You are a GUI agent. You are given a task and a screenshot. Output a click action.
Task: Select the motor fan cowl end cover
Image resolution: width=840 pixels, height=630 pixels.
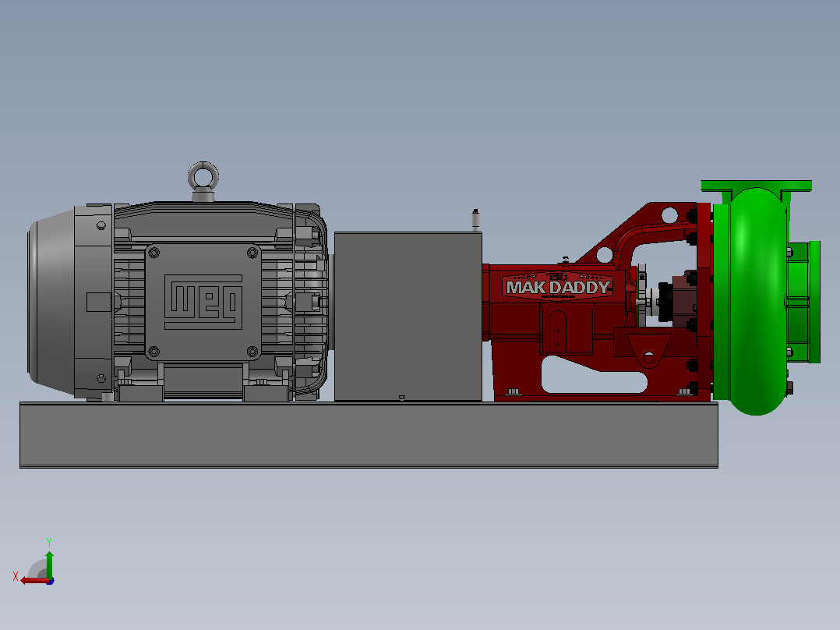[51, 301]
